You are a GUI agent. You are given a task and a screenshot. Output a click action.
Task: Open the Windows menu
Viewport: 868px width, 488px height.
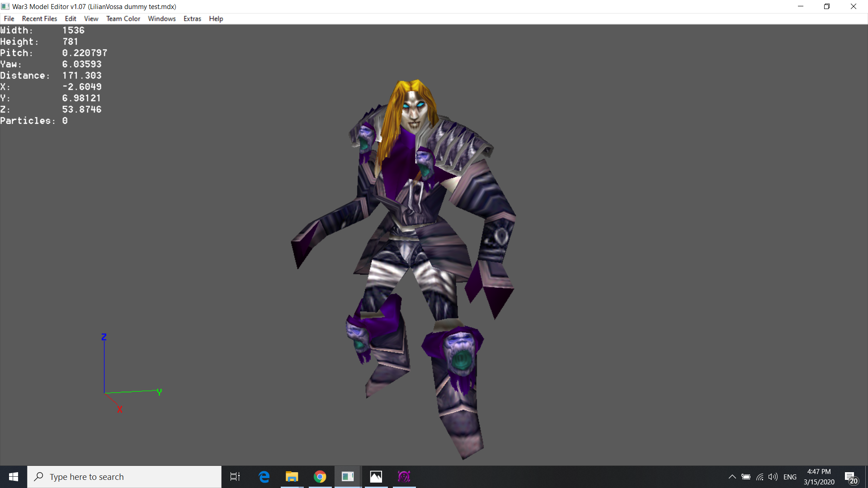162,19
